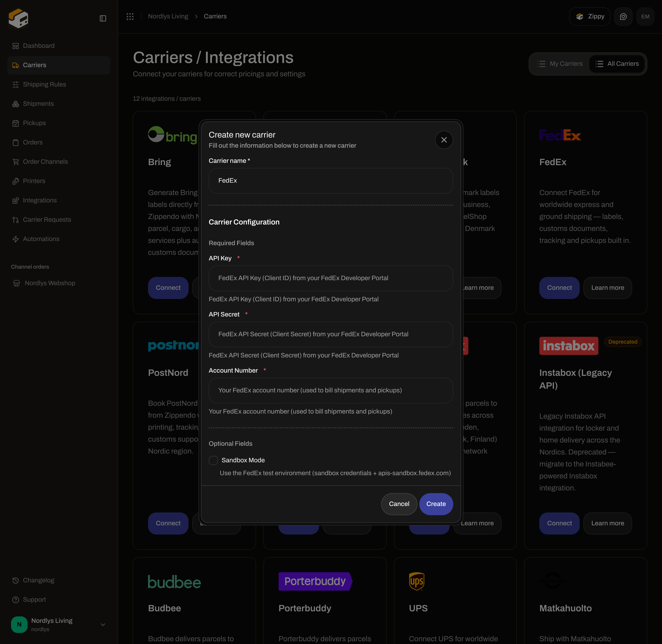Select Carriers in sidebar

click(x=59, y=65)
